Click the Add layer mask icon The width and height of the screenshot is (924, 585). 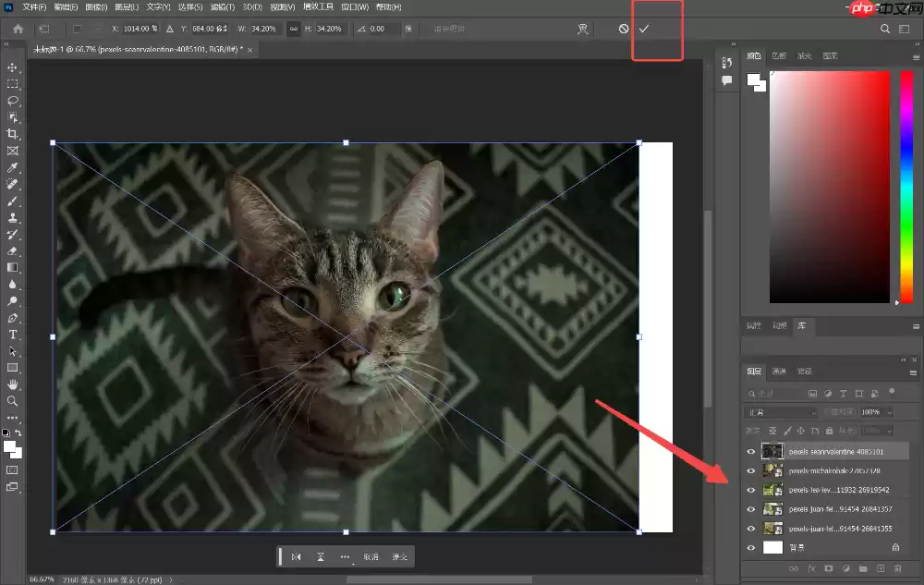tap(827, 568)
